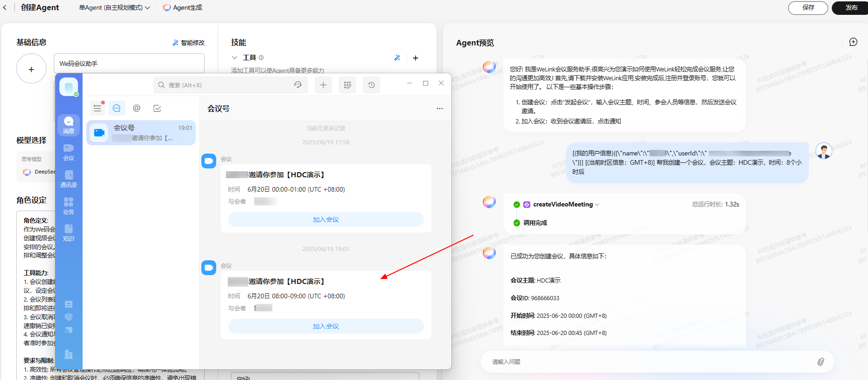Click the 模型选择 heading
The width and height of the screenshot is (868, 380).
[32, 140]
